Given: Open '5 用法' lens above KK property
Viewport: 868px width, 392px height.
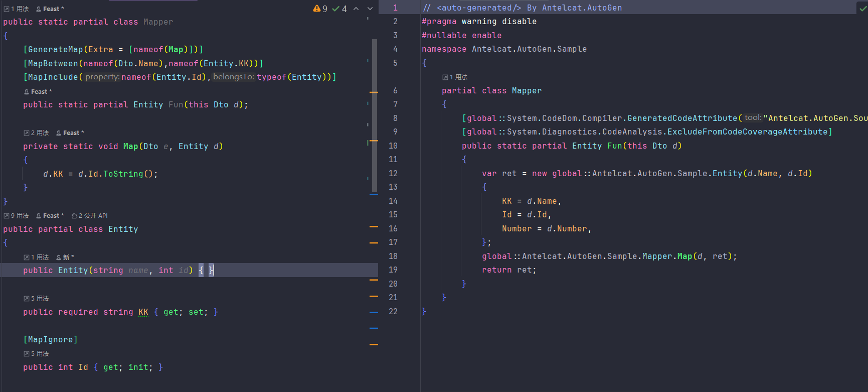Looking at the screenshot, I should 36,298.
